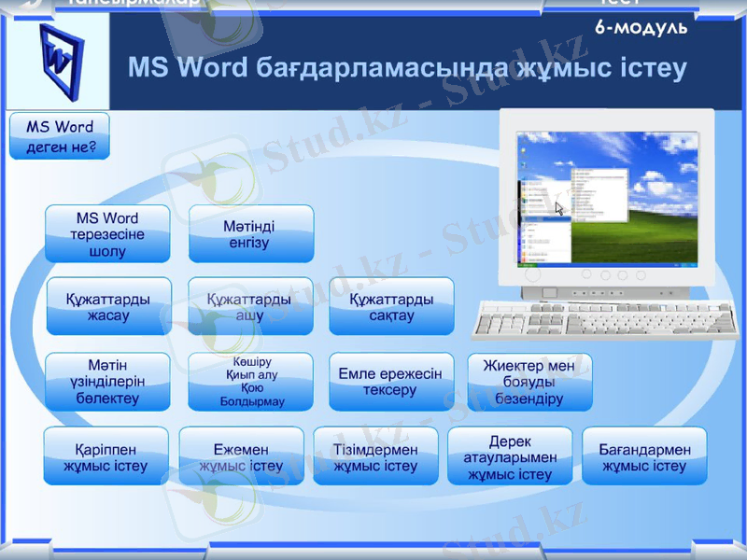Click the highlighted item in the open Start menu
The height and width of the screenshot is (560, 747).
544,218
